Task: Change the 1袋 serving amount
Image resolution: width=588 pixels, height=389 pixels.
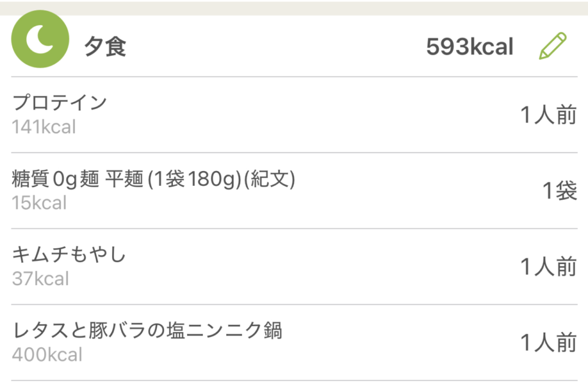Action: (560, 191)
